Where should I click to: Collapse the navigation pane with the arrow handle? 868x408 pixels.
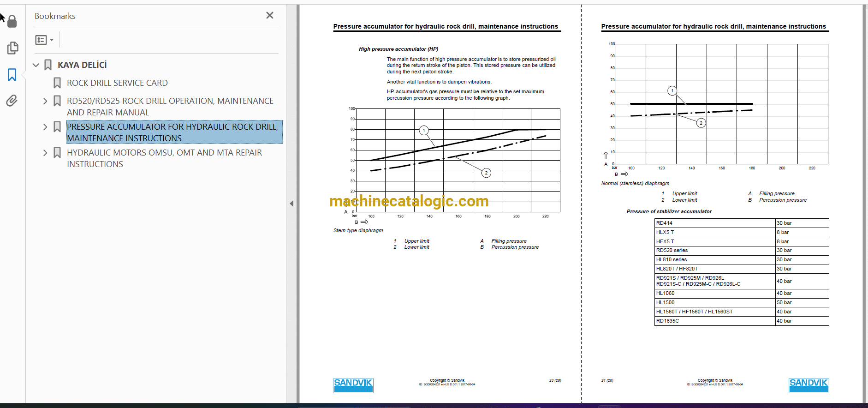pos(291,204)
